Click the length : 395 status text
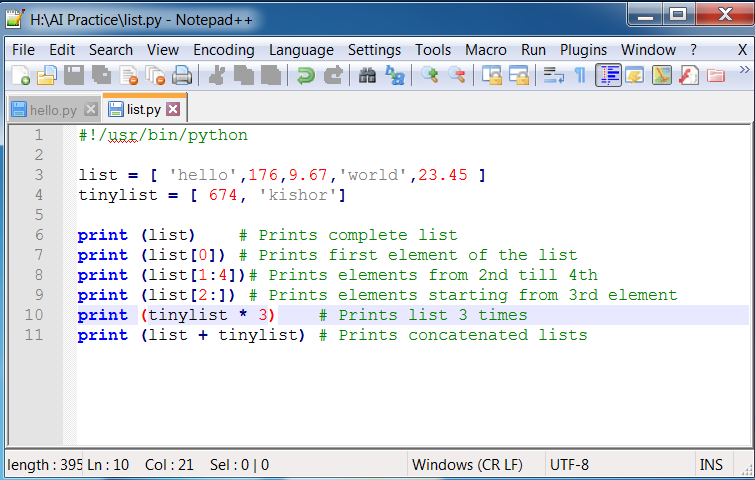This screenshot has width=755, height=480. pos(44,465)
